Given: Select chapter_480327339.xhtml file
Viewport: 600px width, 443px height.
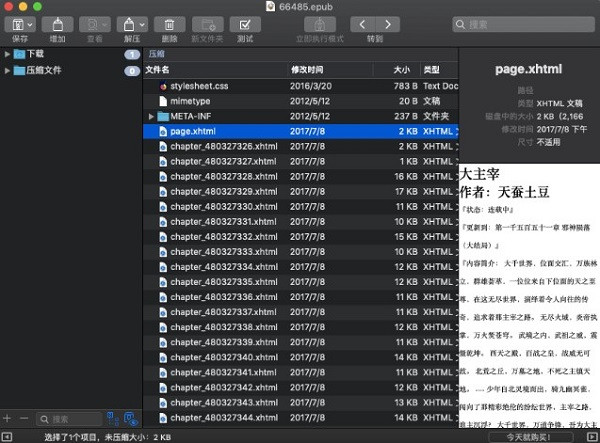Looking at the screenshot, I should (x=301, y=342).
